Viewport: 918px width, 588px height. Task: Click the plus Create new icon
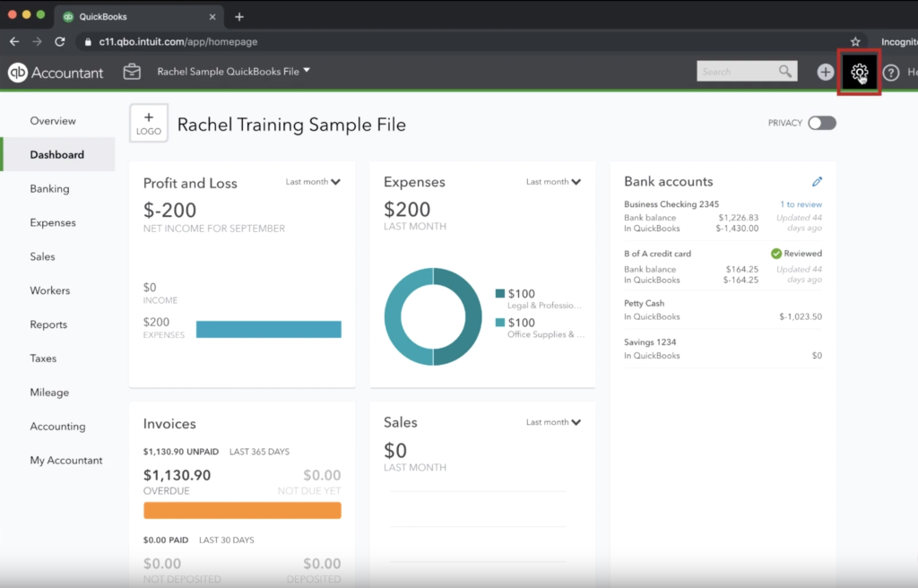[825, 72]
